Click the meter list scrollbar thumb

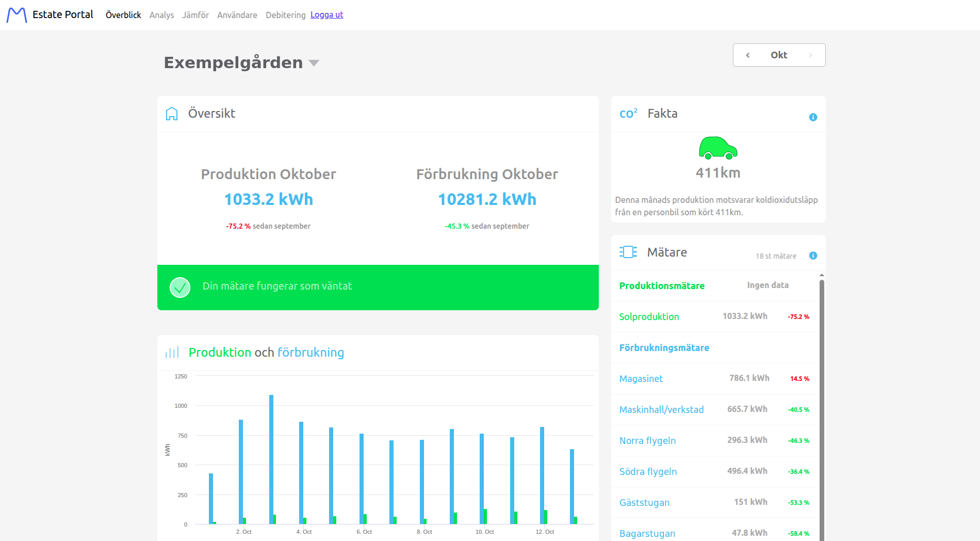[x=822, y=410]
